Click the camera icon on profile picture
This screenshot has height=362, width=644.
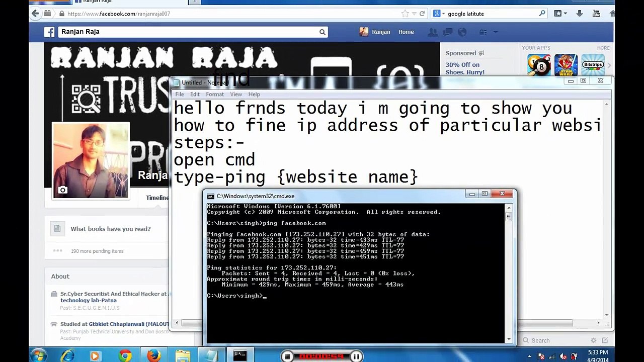tap(62, 190)
